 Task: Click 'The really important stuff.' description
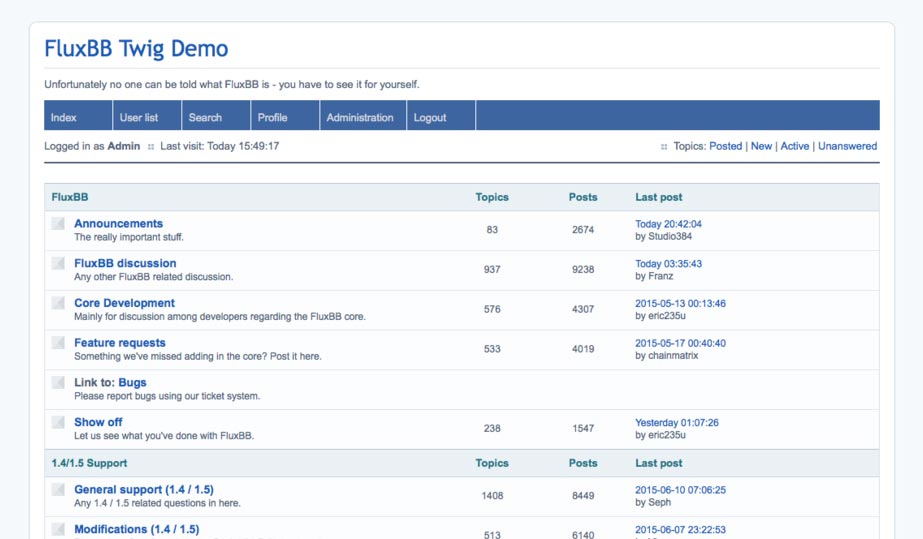pos(129,237)
